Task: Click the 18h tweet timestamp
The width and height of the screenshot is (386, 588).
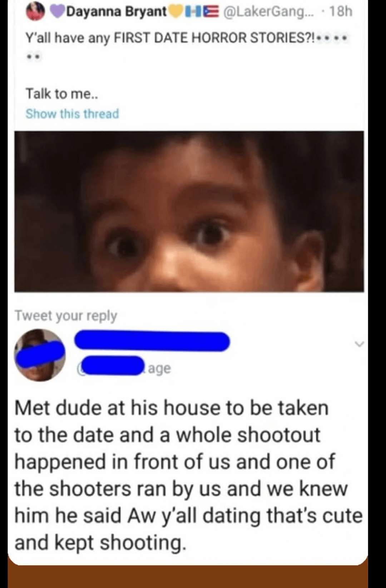Action: [341, 12]
